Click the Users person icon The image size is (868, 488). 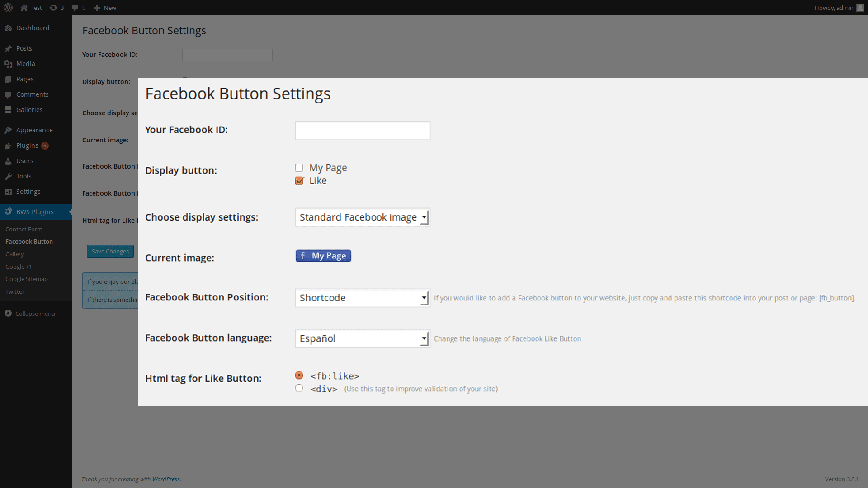click(x=8, y=161)
